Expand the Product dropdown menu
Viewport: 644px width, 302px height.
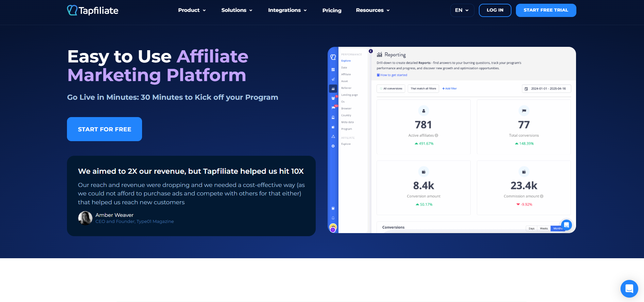(192, 10)
